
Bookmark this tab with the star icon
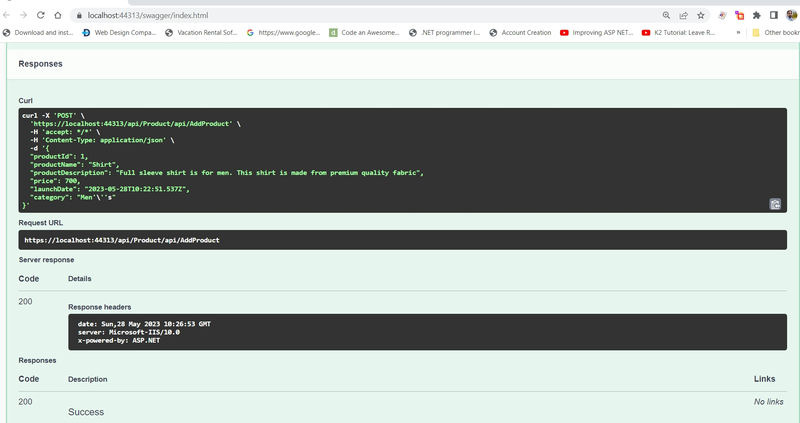click(x=701, y=15)
